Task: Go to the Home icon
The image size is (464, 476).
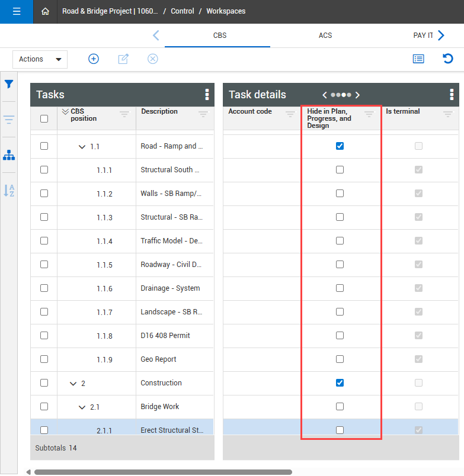Action: 46,11
